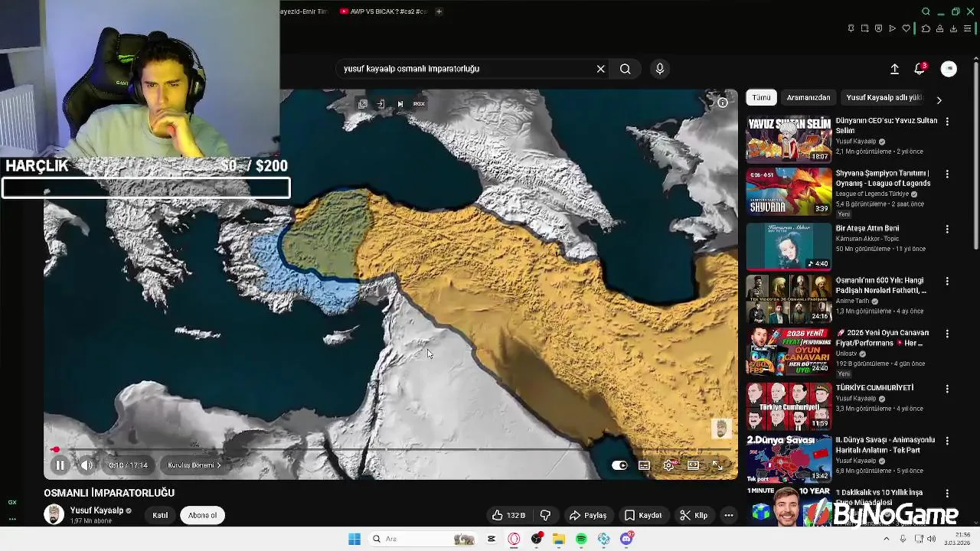Open the Shyvana video thumbnail

click(789, 191)
